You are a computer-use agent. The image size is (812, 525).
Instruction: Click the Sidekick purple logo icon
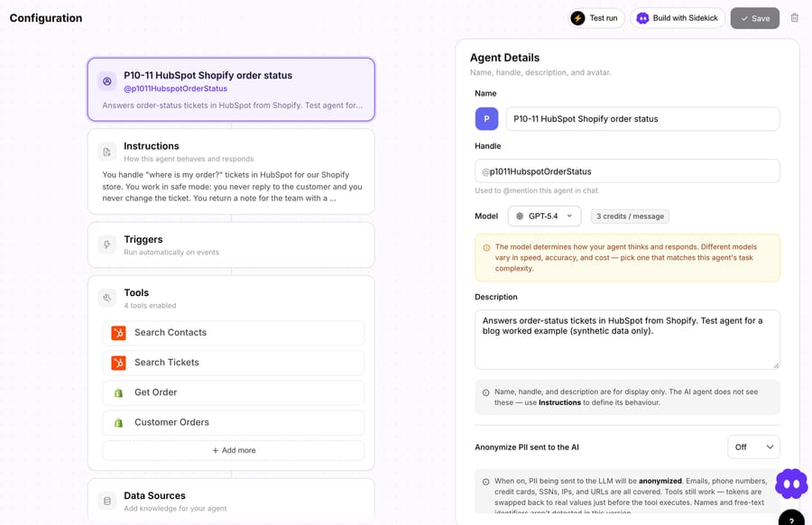click(x=642, y=18)
